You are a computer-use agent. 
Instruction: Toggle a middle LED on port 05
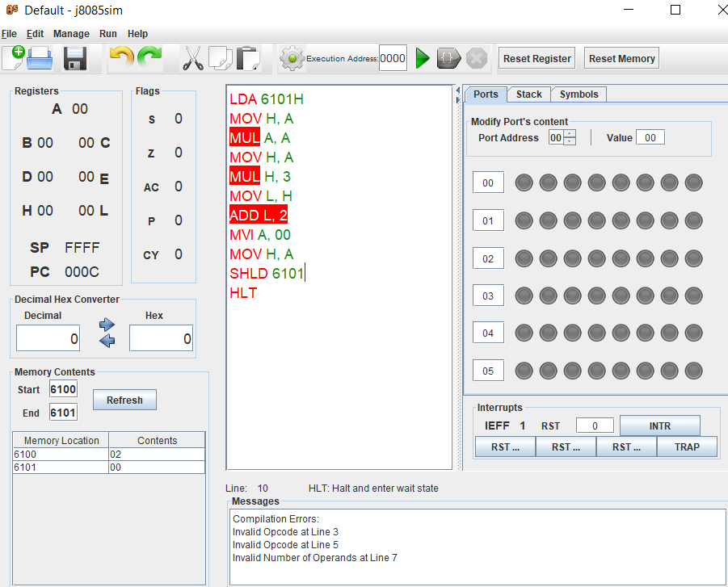tap(596, 370)
